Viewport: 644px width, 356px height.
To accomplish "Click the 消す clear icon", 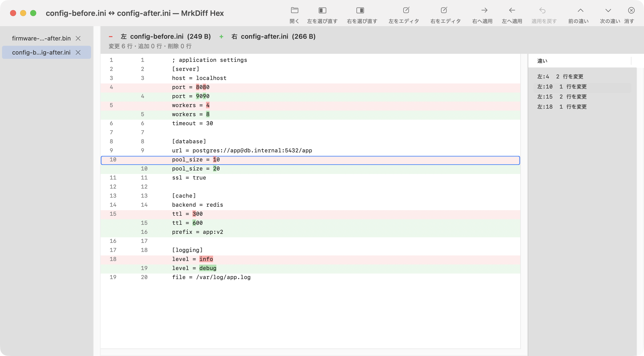I will pyautogui.click(x=631, y=10).
